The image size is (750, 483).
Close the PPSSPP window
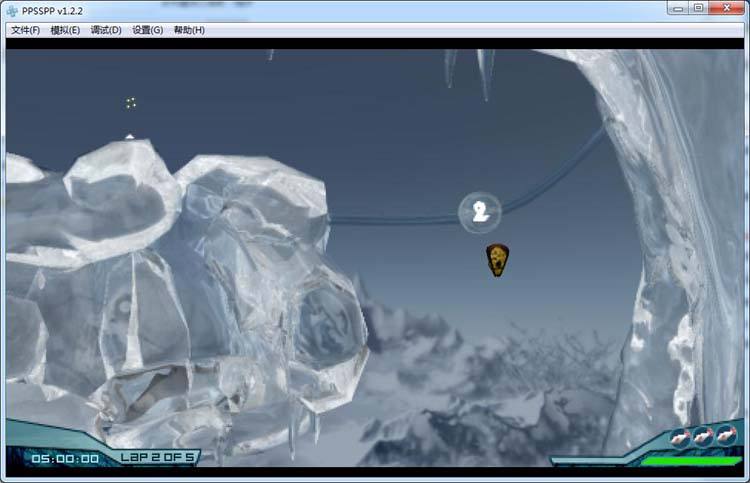pyautogui.click(x=726, y=8)
